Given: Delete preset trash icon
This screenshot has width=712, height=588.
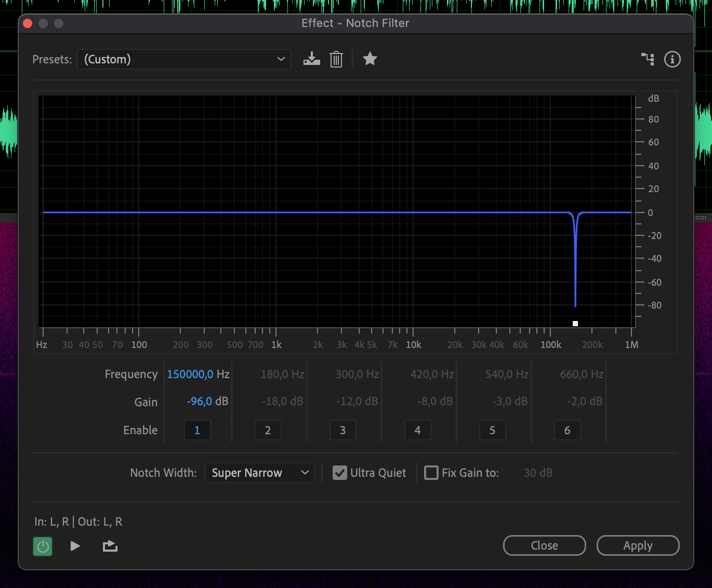Looking at the screenshot, I should [x=336, y=59].
